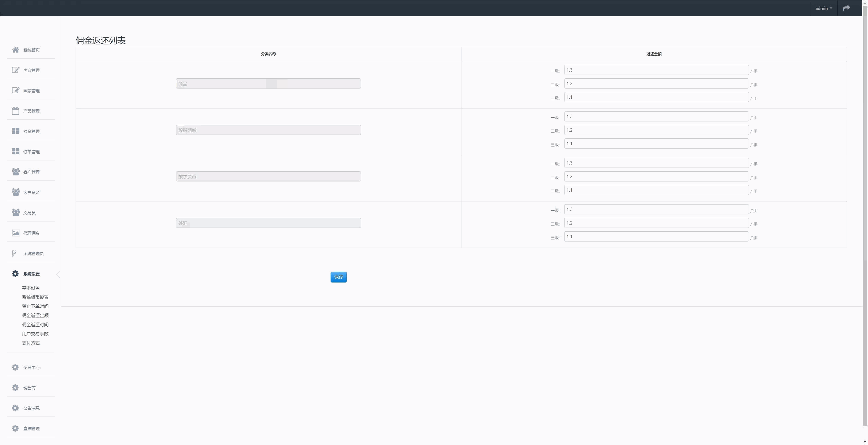Open 用户交易手数 submenu item
Screen dimensions: 868x445
[35, 334]
